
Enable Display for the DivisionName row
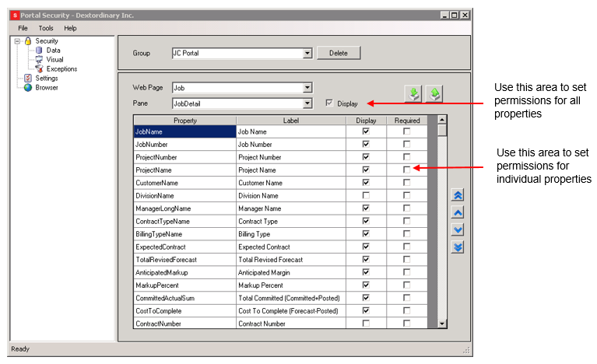[366, 195]
